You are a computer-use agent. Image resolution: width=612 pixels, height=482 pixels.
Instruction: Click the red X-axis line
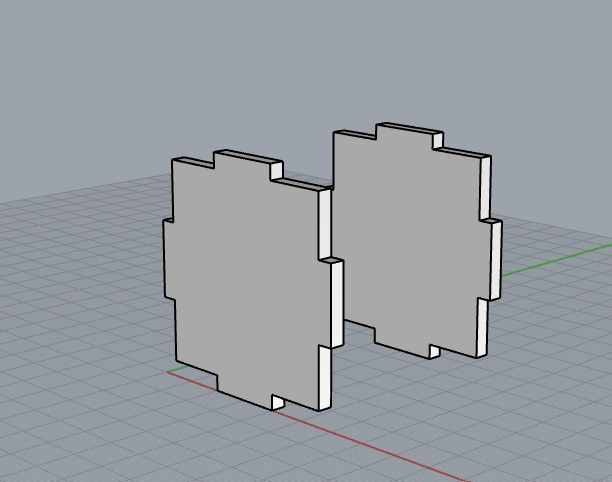pyautogui.click(x=371, y=445)
